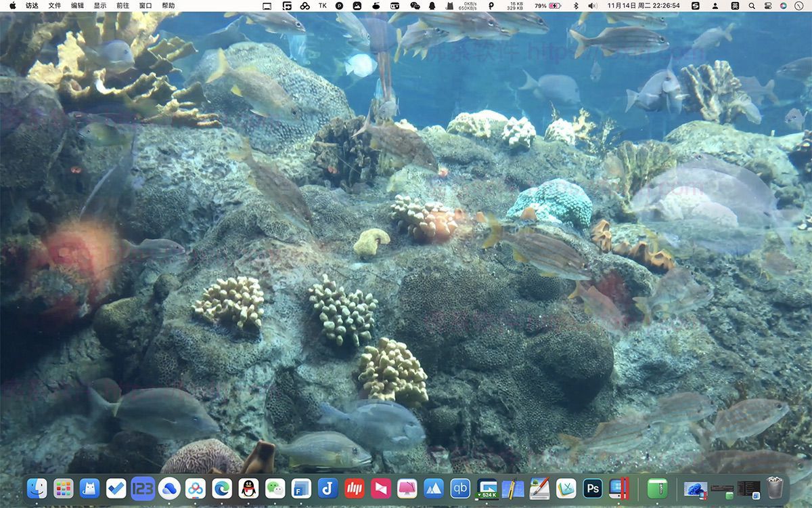The width and height of the screenshot is (812, 508).
Task: Toggle Bluetooth from the menu bar
Action: pos(577,5)
